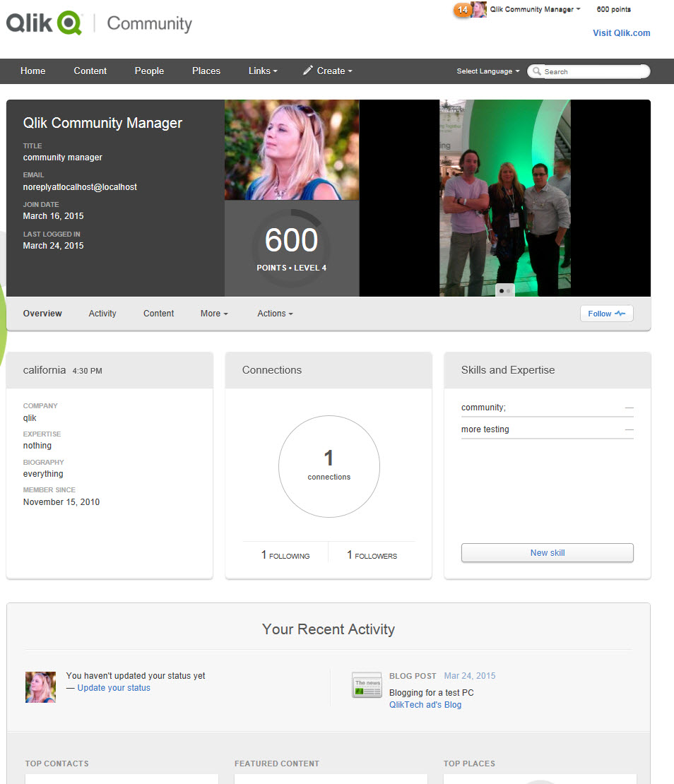674x784 pixels.
Task: Expand the Actions dropdown
Action: [275, 314]
